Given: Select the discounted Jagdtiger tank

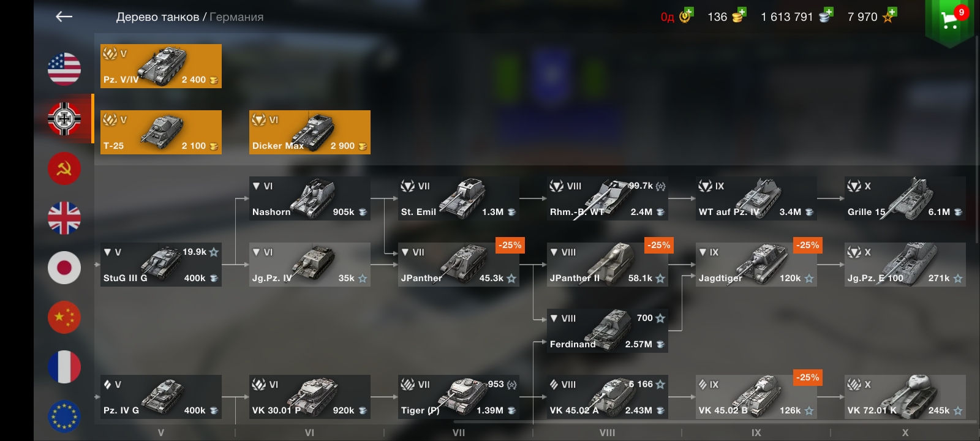Looking at the screenshot, I should click(x=756, y=265).
